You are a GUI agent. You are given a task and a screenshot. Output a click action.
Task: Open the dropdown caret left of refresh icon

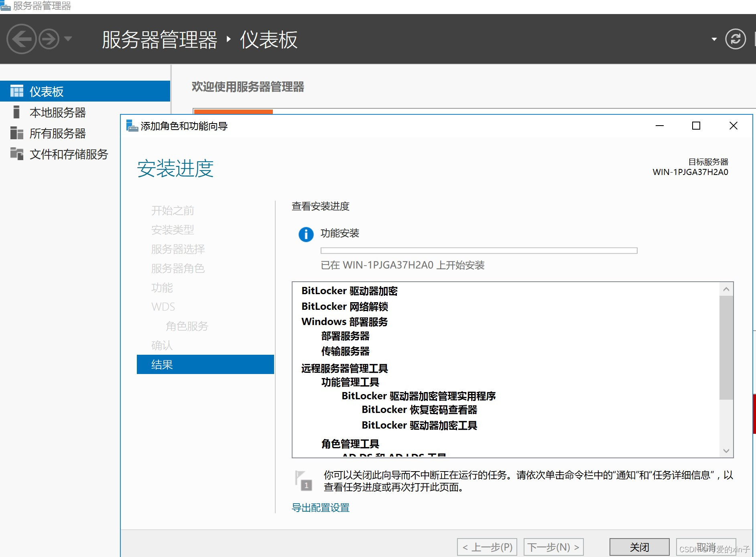(714, 39)
